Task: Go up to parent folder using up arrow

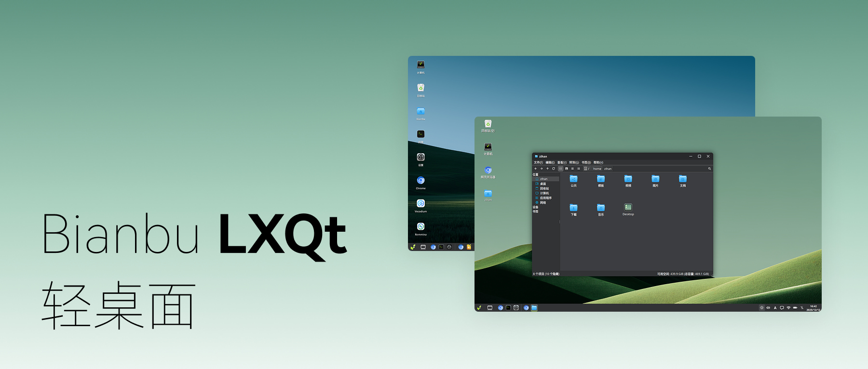Action: [547, 169]
